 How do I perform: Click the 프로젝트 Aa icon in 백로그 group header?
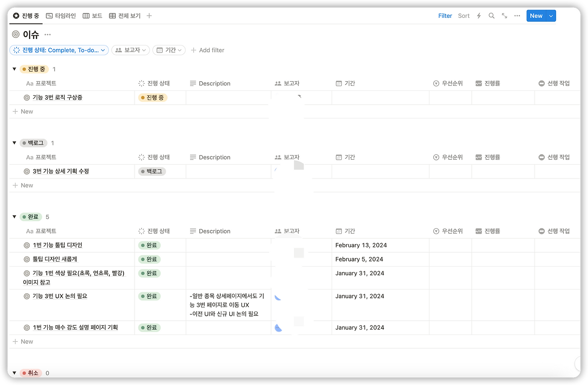[x=30, y=157]
